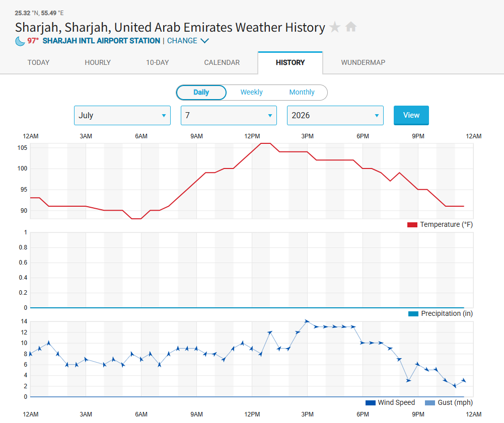Viewport: 504px width, 423px height.
Task: Click the Gust (mph) legend label
Action: point(455,402)
